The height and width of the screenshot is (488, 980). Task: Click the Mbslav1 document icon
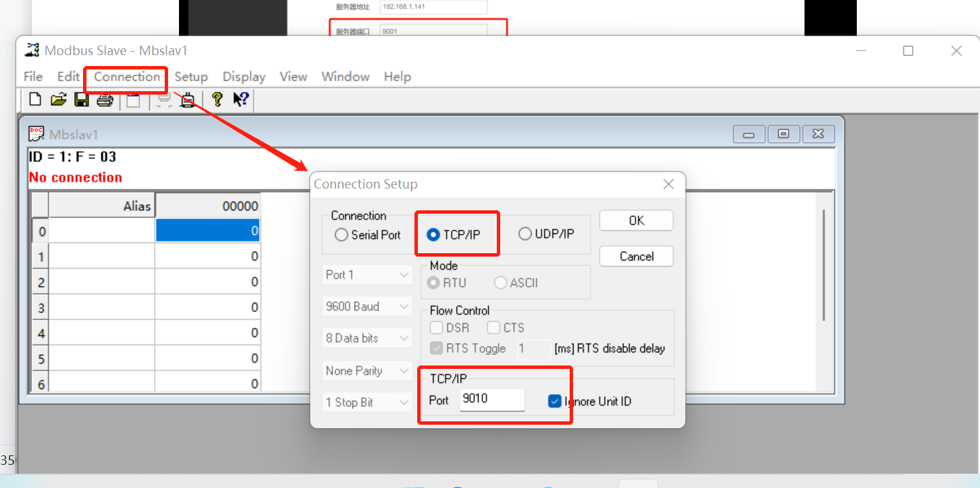(x=36, y=134)
